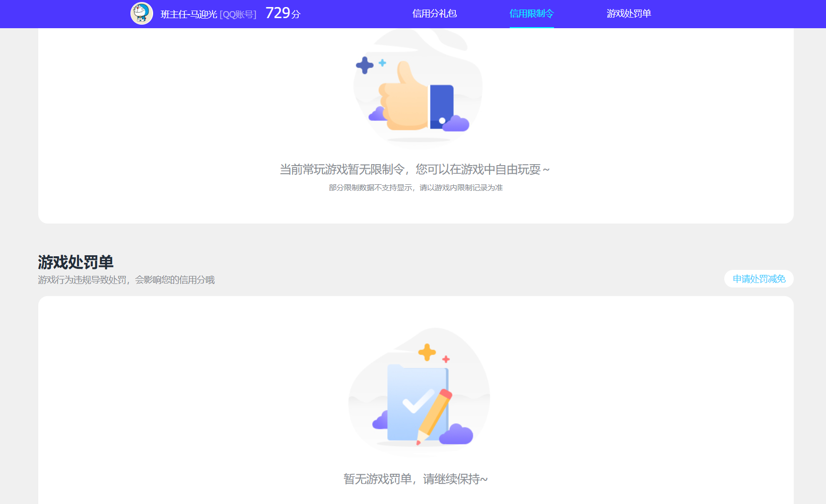Click the [QQ账号] label
Image resolution: width=826 pixels, height=504 pixels.
238,15
